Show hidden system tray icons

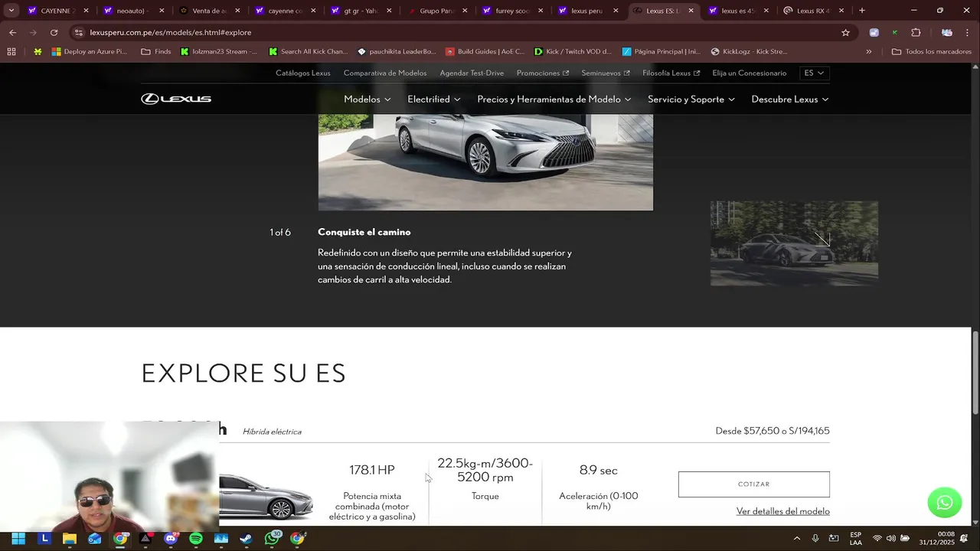[x=797, y=539]
